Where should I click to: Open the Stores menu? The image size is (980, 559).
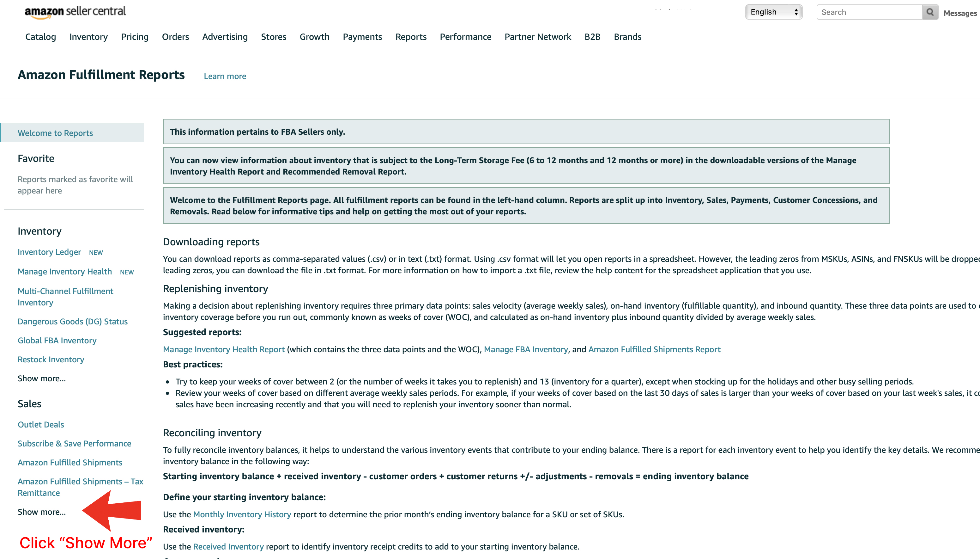point(274,37)
